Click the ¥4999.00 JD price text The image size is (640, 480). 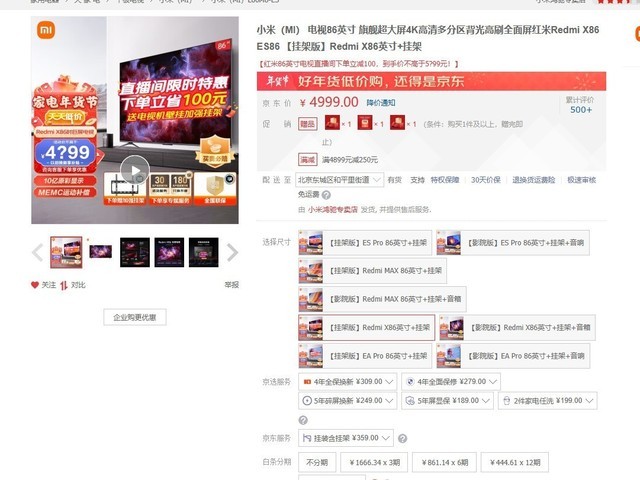(329, 102)
